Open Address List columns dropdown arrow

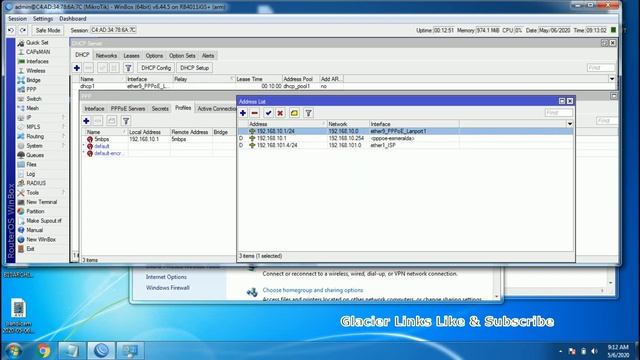pyautogui.click(x=570, y=124)
